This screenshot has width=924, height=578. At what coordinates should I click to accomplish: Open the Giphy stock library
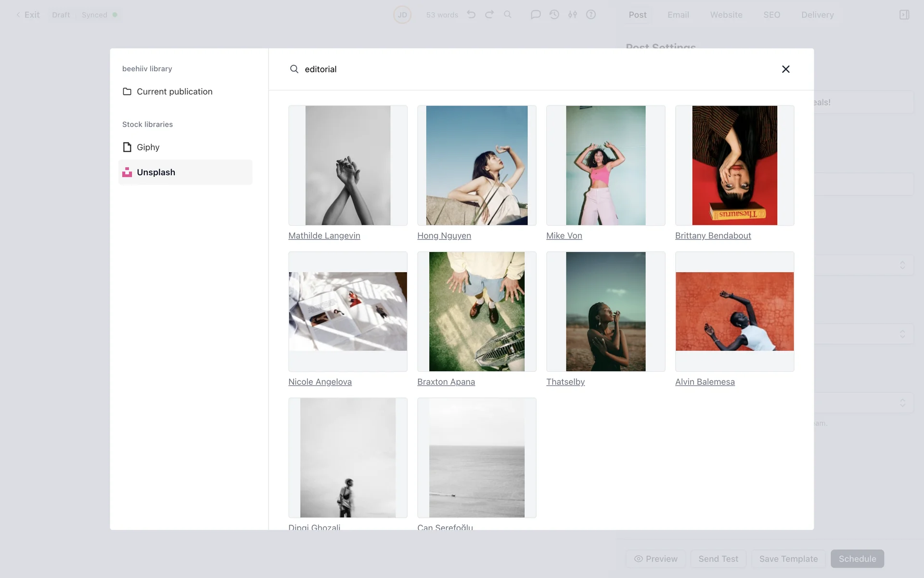point(148,147)
